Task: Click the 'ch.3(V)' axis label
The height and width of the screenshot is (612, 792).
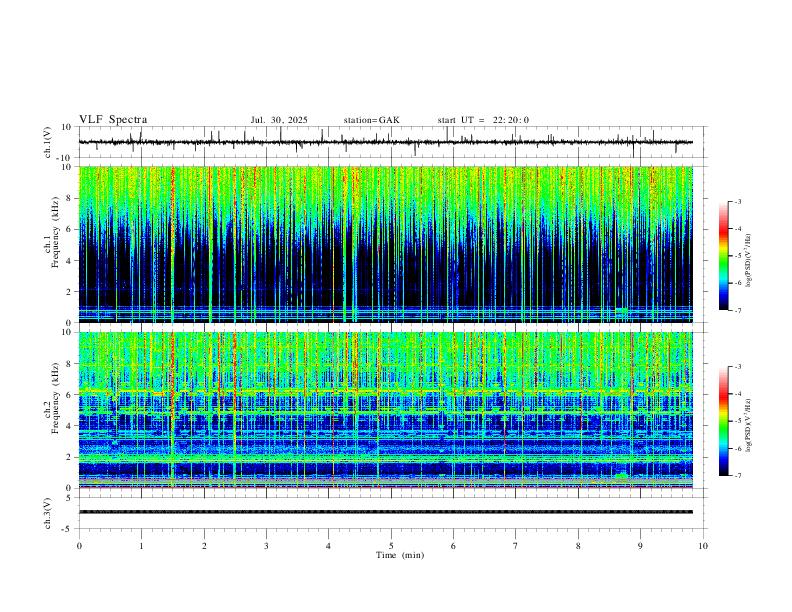Action: click(48, 513)
